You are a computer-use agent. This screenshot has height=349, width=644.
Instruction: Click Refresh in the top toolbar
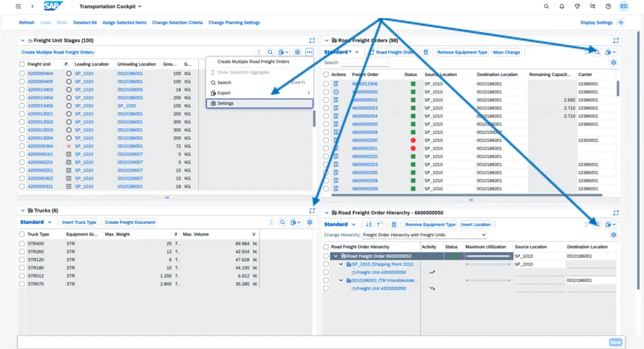tap(26, 23)
